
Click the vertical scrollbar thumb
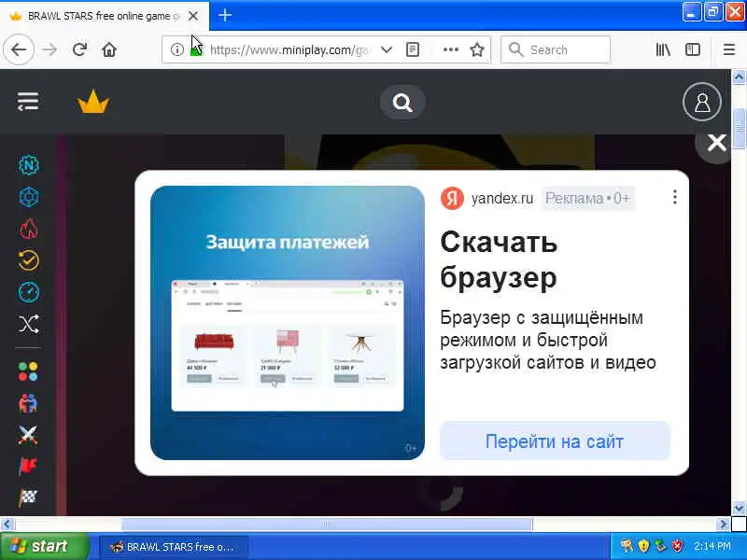click(739, 128)
